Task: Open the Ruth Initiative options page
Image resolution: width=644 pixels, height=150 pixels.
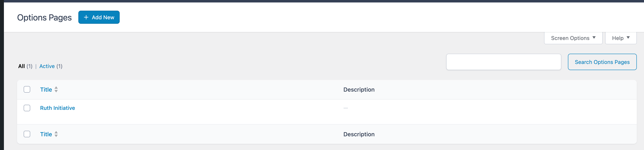Action: coord(58,108)
